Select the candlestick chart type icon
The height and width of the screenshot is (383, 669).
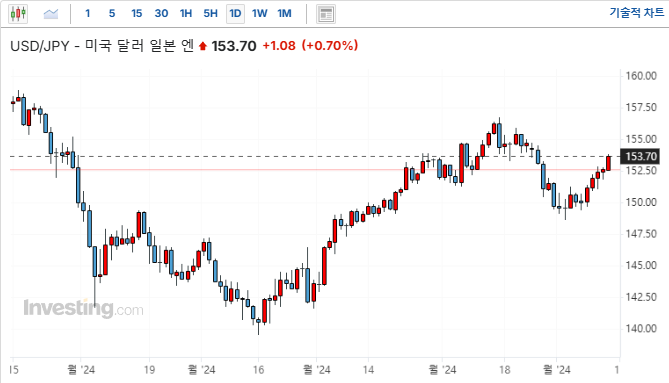point(18,14)
